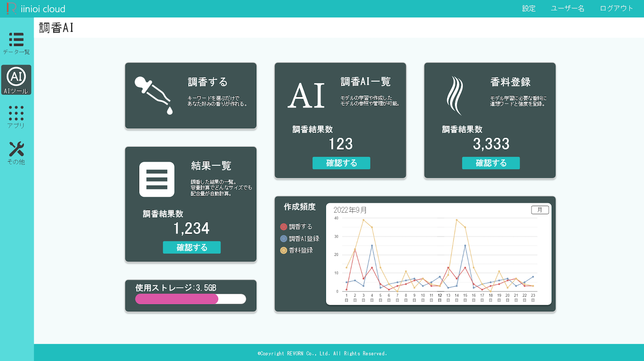This screenshot has height=361, width=644.
Task: Click the ログアウト link
Action: 616,8
